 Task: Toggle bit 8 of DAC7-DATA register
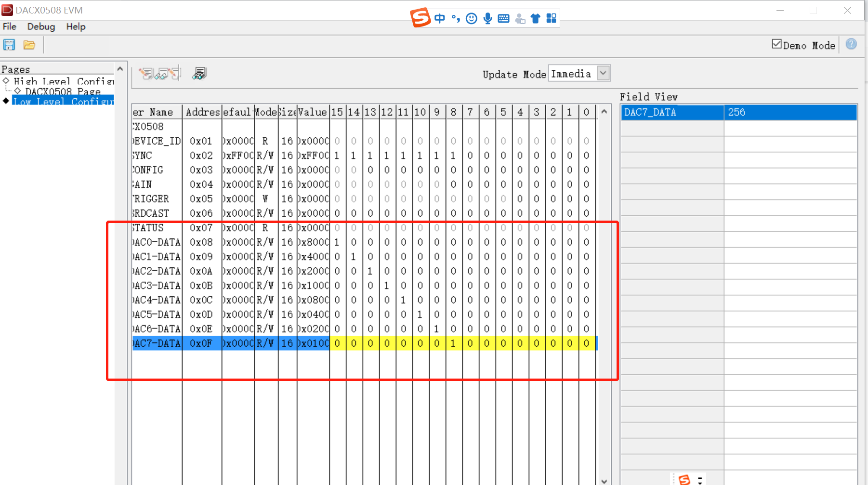(x=453, y=343)
